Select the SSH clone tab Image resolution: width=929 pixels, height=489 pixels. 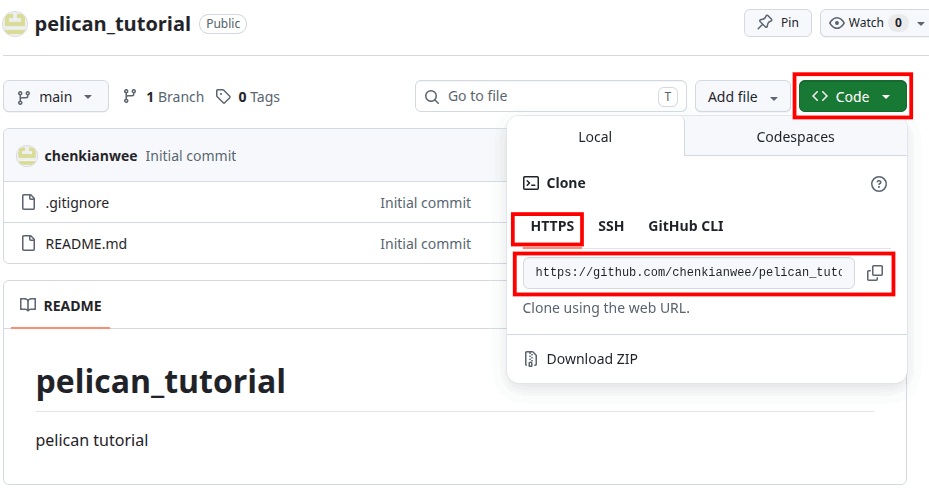(x=611, y=226)
